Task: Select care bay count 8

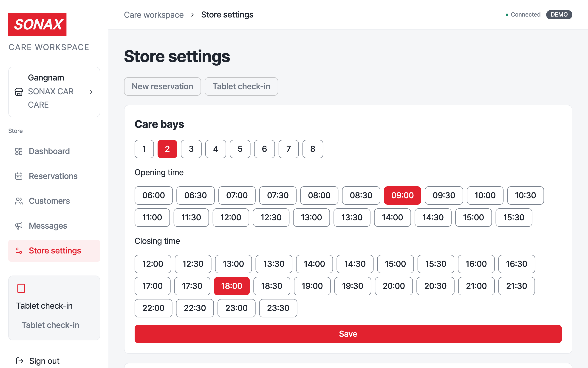Action: 313,149
